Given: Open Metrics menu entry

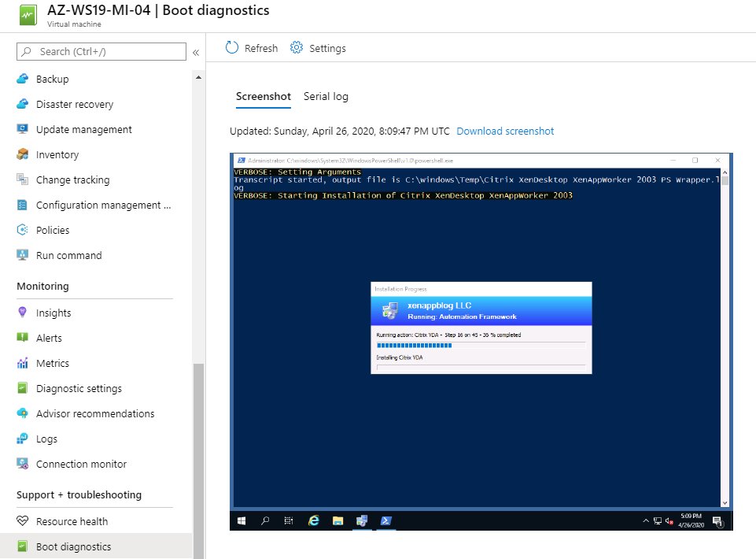Looking at the screenshot, I should coord(53,363).
